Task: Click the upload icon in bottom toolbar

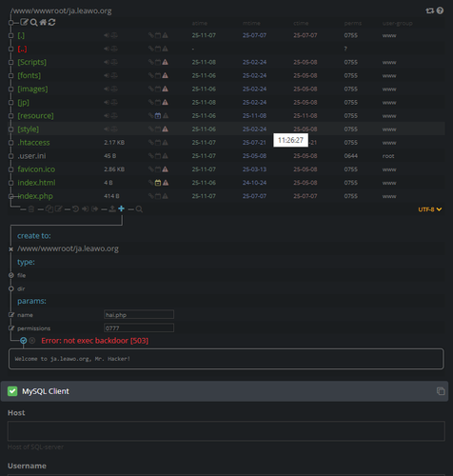Action: pos(112,208)
